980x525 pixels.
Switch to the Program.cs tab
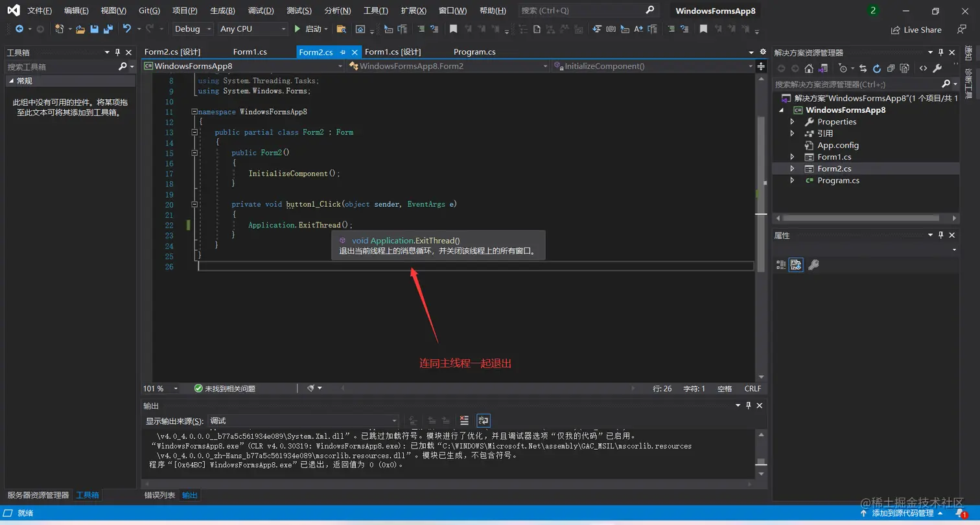point(474,52)
